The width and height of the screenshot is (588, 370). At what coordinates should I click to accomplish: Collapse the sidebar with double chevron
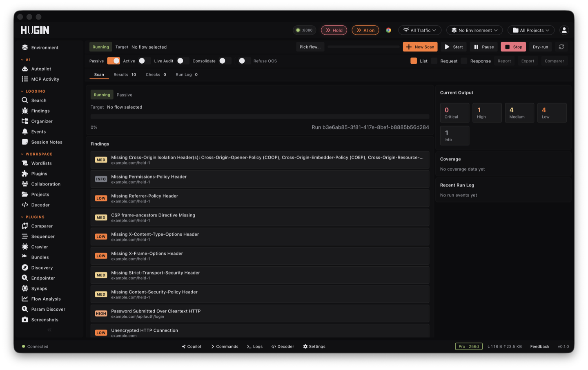pos(49,330)
